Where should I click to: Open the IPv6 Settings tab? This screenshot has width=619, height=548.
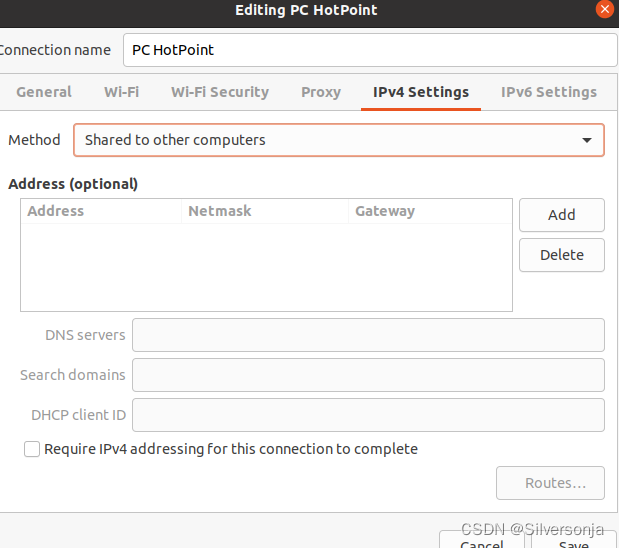tap(549, 92)
